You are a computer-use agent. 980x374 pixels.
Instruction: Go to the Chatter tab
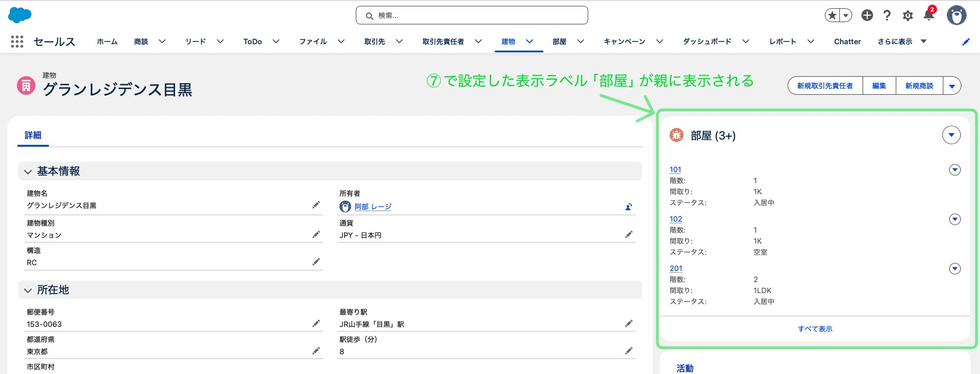click(847, 41)
